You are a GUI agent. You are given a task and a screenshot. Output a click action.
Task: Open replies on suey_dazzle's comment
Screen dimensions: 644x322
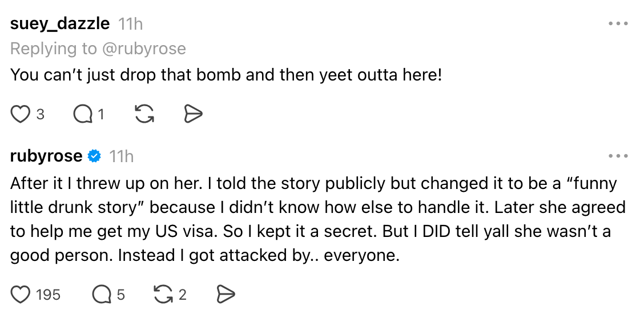(x=83, y=115)
